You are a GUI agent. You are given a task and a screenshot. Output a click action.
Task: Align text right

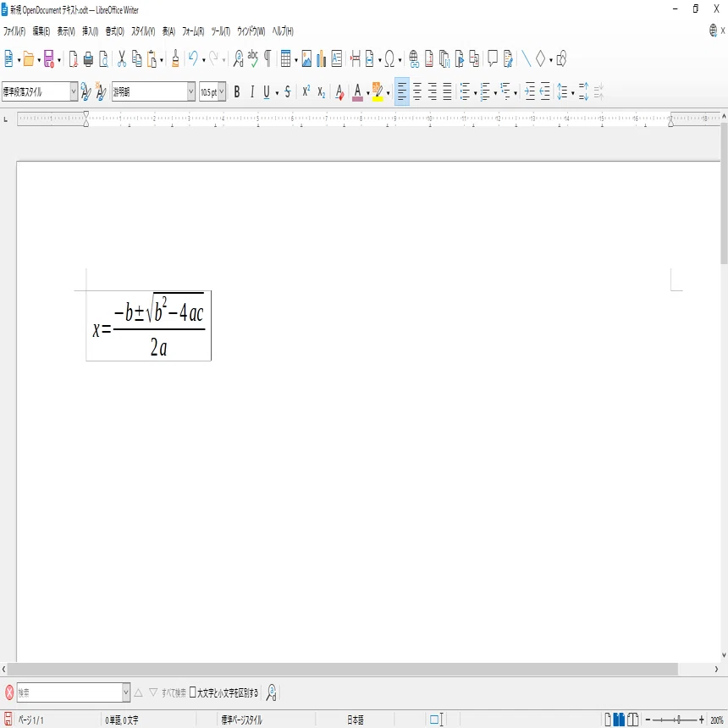(433, 92)
